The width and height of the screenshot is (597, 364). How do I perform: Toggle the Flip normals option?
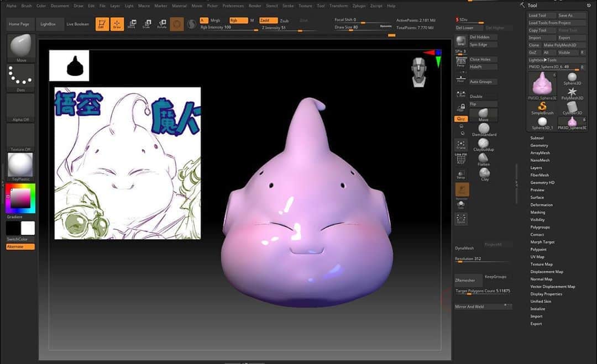pos(483,104)
